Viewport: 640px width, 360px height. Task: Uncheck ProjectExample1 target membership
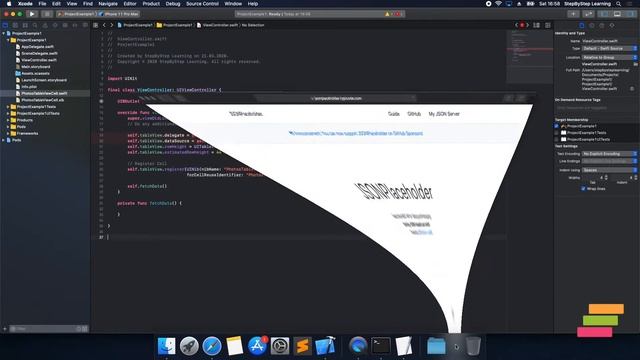[x=556, y=126]
